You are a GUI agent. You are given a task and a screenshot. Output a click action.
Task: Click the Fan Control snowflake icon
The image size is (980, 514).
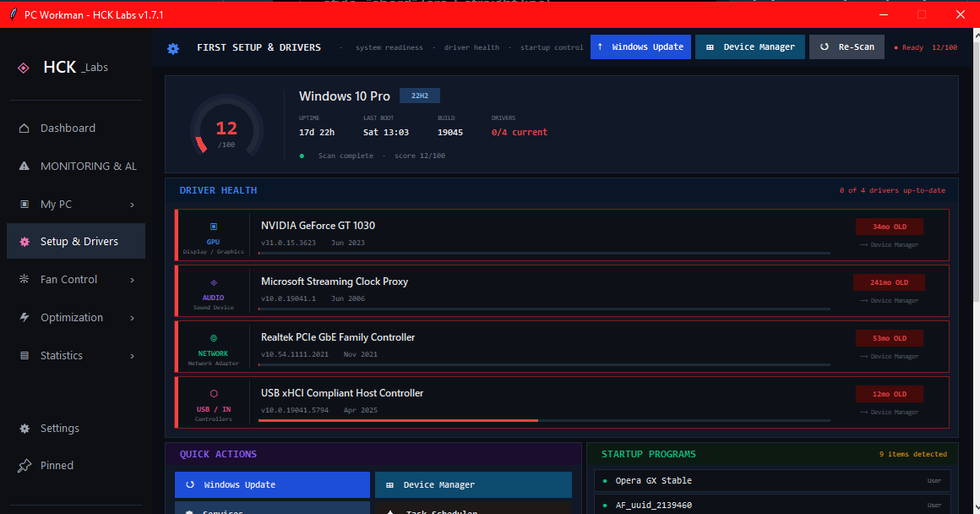pyautogui.click(x=24, y=279)
